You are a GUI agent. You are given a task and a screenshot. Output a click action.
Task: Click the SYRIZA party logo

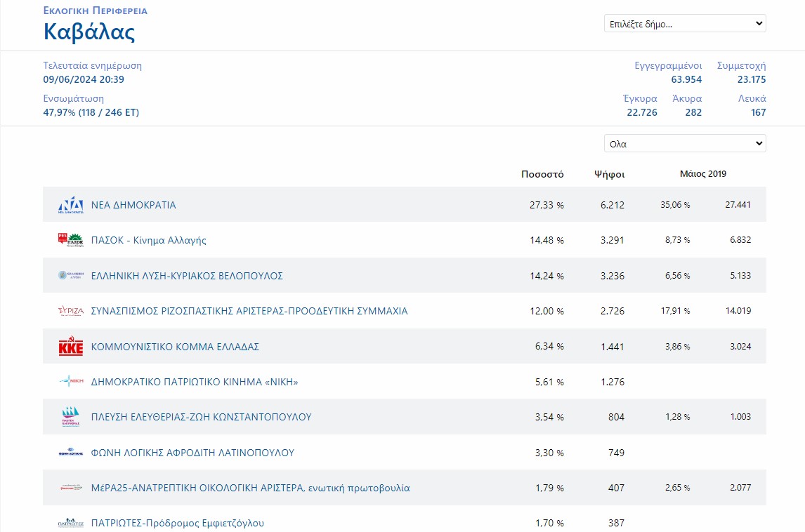[x=70, y=311]
